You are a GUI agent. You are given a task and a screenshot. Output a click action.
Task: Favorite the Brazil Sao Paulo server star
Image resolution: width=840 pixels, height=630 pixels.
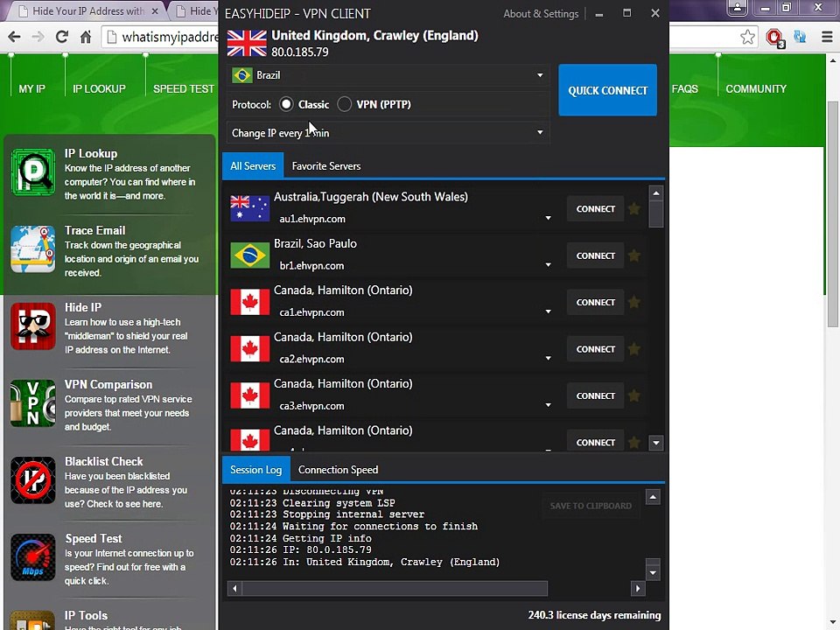coord(634,255)
